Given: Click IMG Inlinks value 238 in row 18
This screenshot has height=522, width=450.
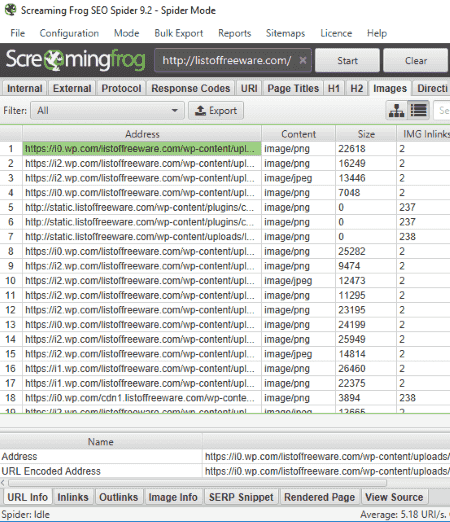Looking at the screenshot, I should (x=407, y=398).
